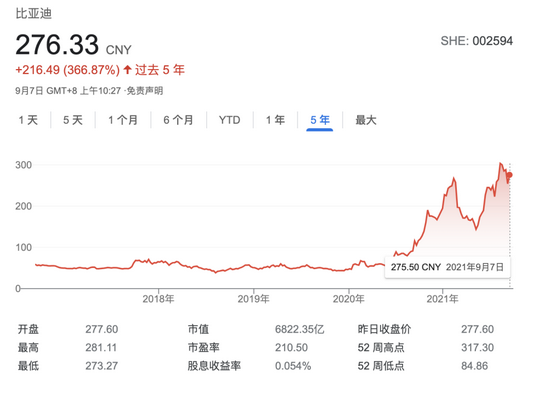
Task: Select the 1 个月 range tab
Action: point(123,120)
